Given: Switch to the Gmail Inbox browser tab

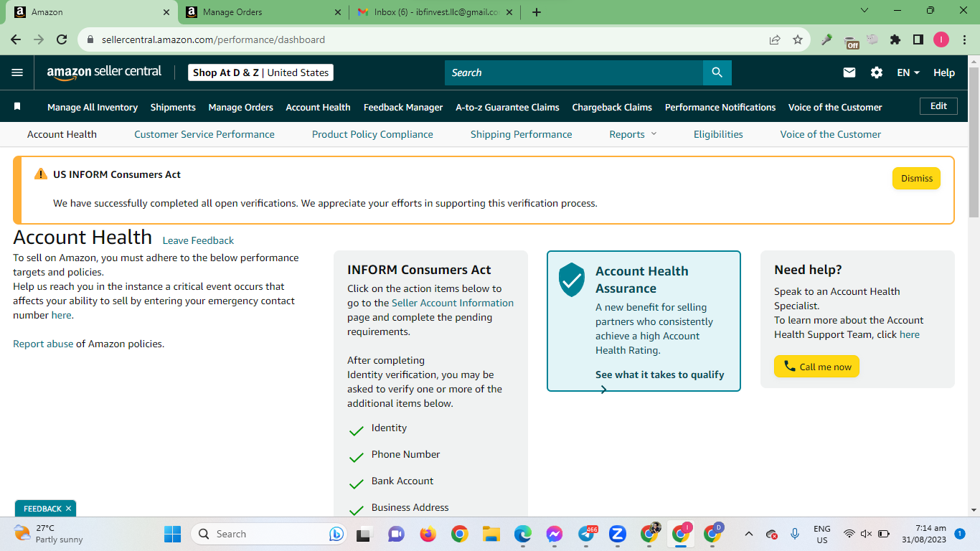Looking at the screenshot, I should [433, 11].
